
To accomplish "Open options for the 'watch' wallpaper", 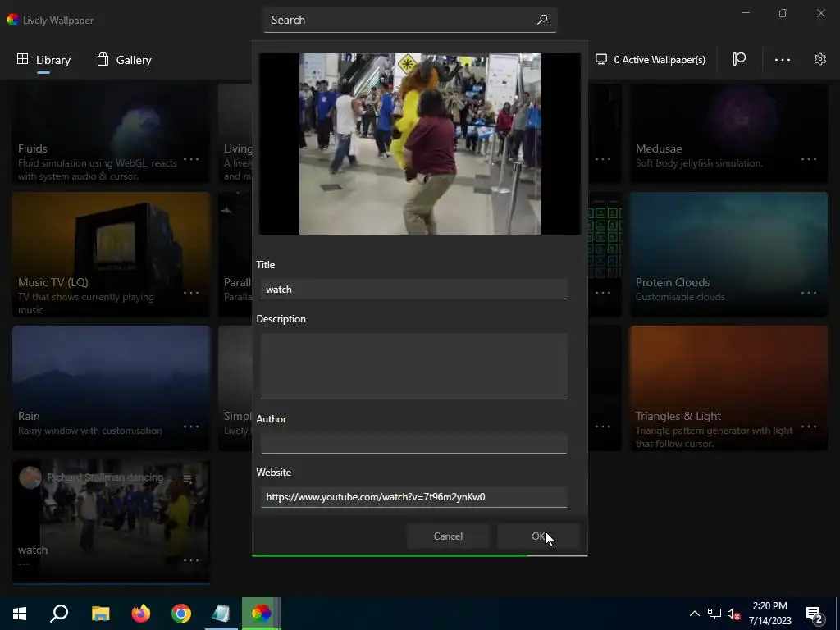I will click(191, 559).
